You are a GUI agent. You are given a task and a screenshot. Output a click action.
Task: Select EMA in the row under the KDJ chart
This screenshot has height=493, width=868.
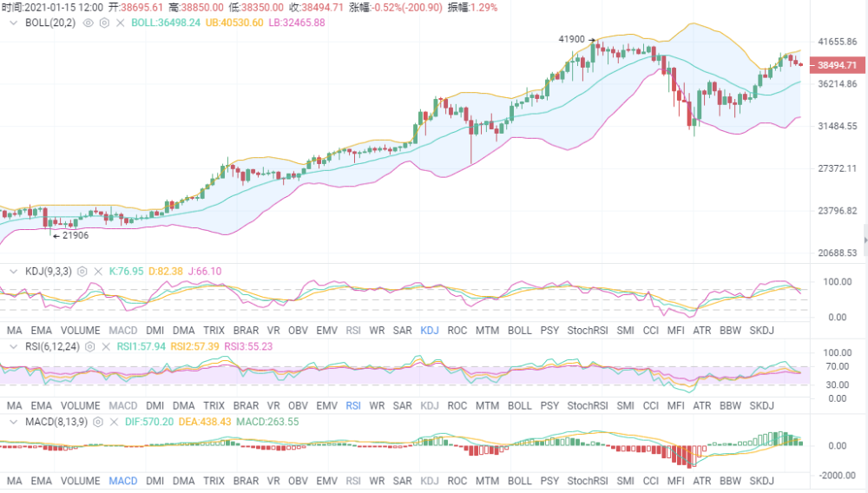(41, 331)
